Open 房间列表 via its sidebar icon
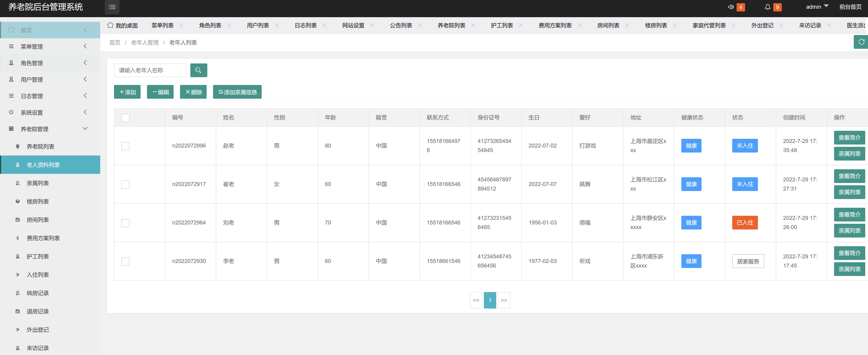 click(x=17, y=220)
